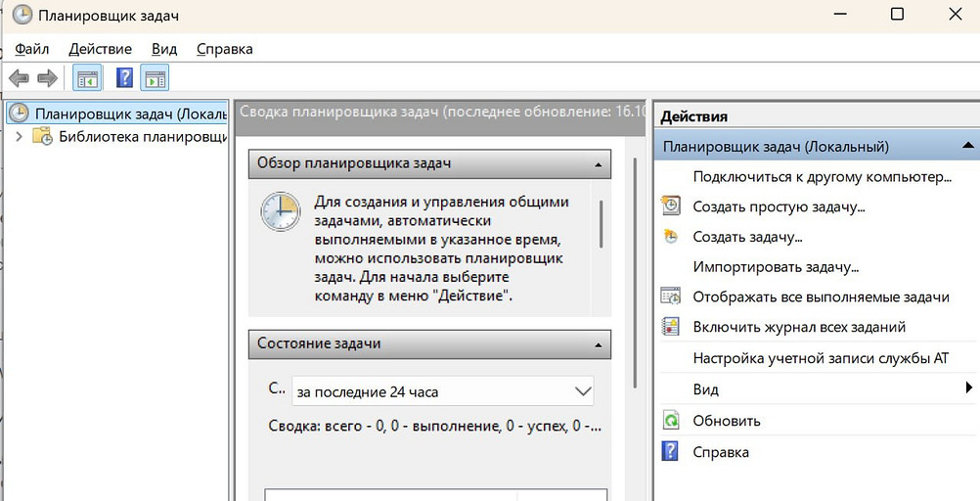Screen dimensions: 980x501
Task: Click the center pane vertical scrollbar
Action: 635,273
